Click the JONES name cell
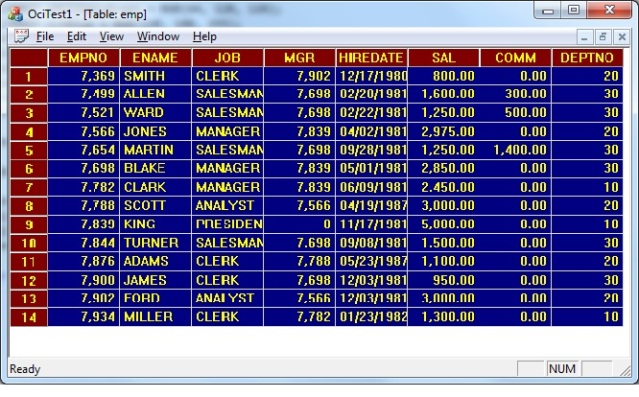This screenshot has width=639, height=397. [x=155, y=132]
